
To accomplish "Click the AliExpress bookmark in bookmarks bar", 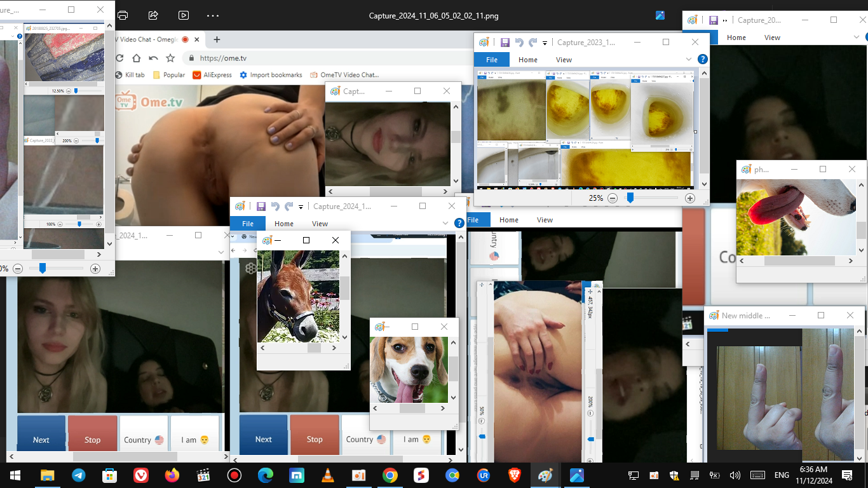I will (212, 75).
